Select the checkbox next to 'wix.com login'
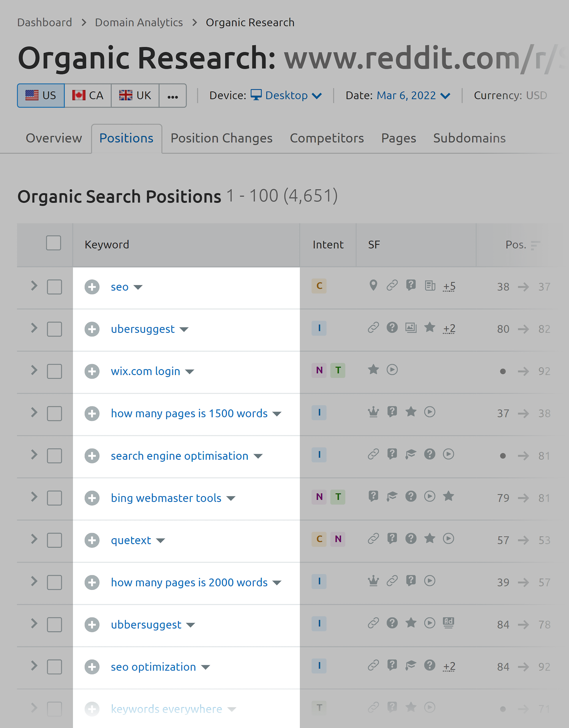Screen dimensions: 569x728 pos(54,371)
